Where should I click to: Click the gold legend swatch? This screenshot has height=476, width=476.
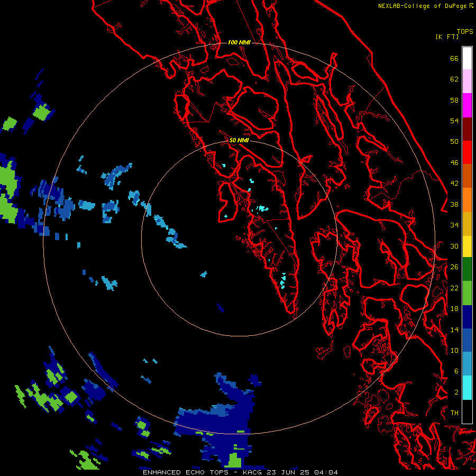pyautogui.click(x=467, y=224)
